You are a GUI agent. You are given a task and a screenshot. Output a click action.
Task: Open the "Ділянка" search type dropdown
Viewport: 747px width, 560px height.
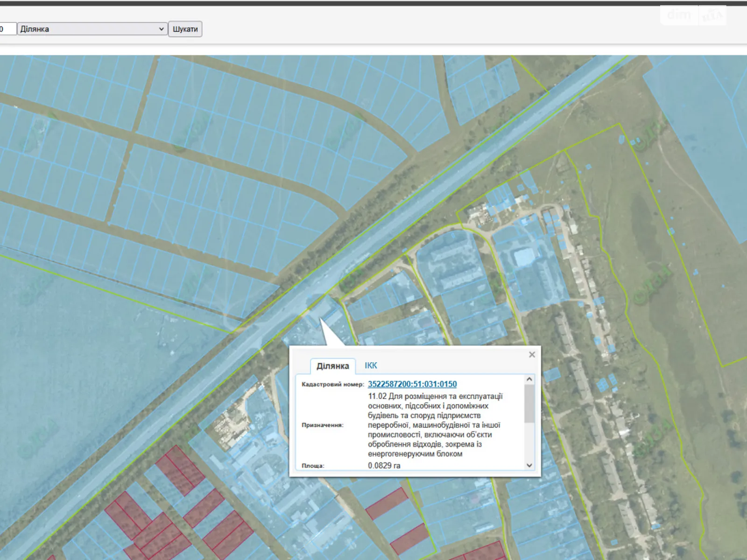(x=92, y=29)
